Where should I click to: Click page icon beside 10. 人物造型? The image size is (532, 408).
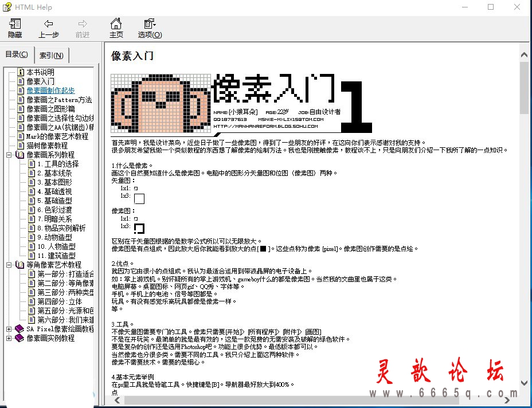pyautogui.click(x=32, y=246)
